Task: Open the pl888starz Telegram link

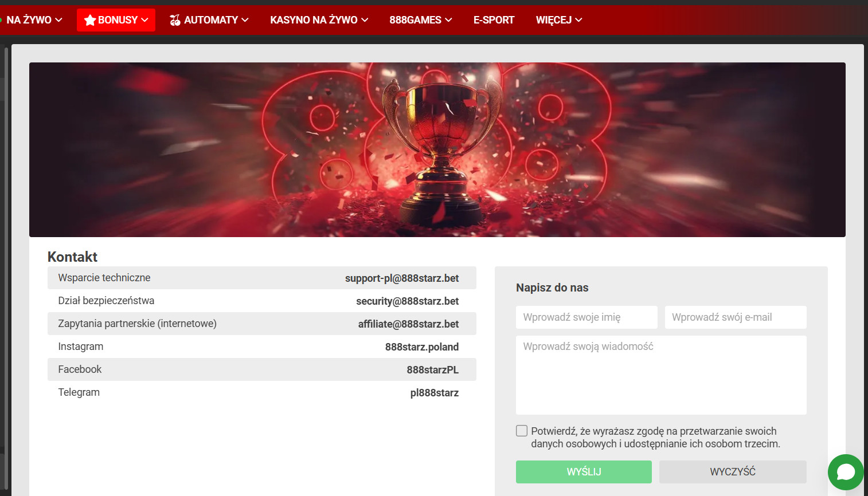Action: (435, 393)
